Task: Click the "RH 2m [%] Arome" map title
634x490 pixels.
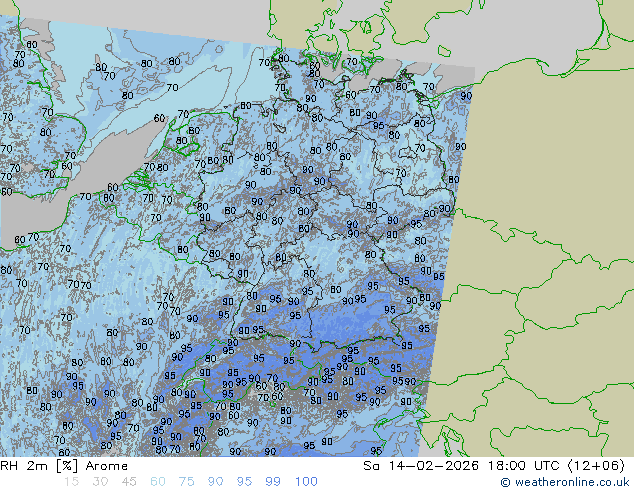Action: coord(64,466)
